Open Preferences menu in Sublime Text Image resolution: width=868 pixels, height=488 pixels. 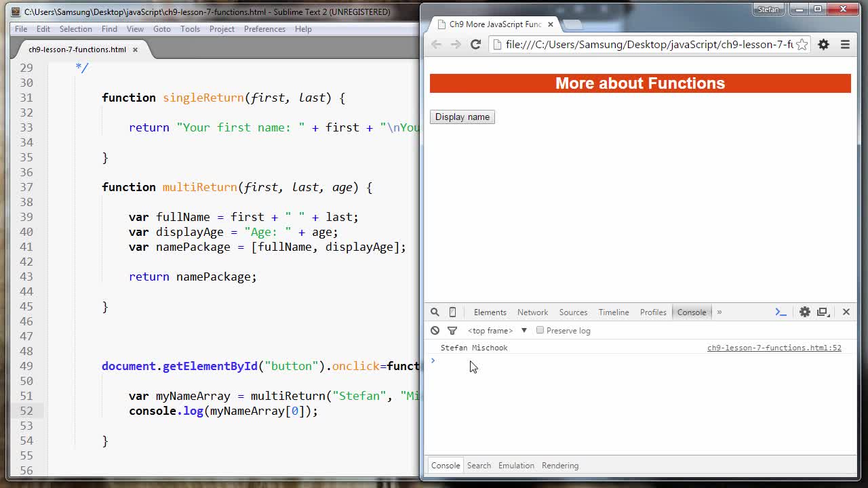pos(264,29)
